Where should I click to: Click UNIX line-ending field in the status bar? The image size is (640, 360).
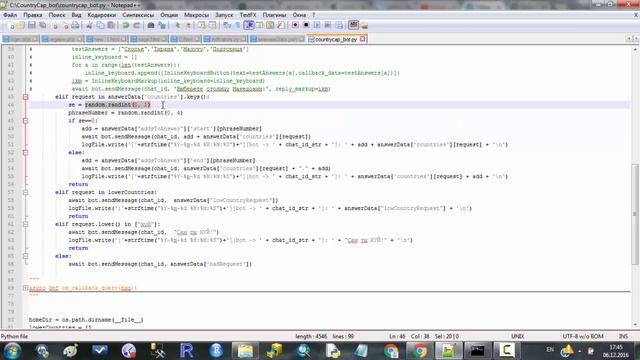pyautogui.click(x=518, y=336)
